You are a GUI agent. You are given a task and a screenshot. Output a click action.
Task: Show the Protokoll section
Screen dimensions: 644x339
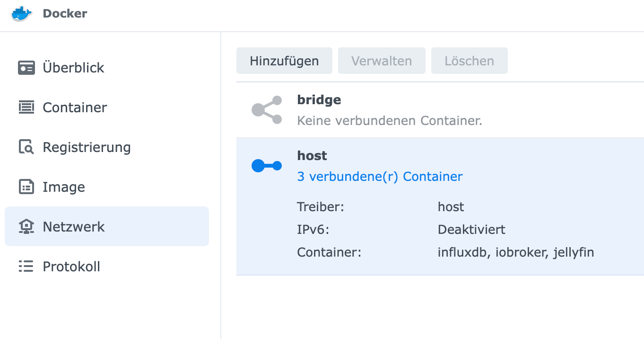tap(71, 267)
